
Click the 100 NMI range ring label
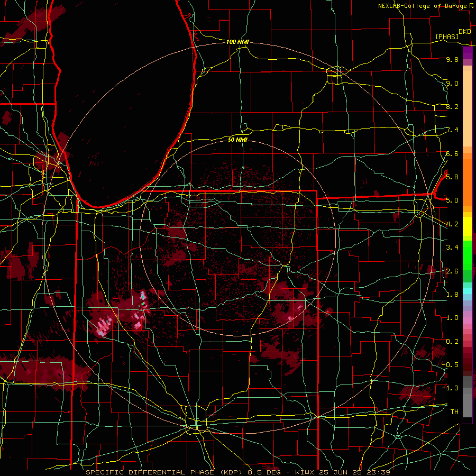pyautogui.click(x=237, y=42)
